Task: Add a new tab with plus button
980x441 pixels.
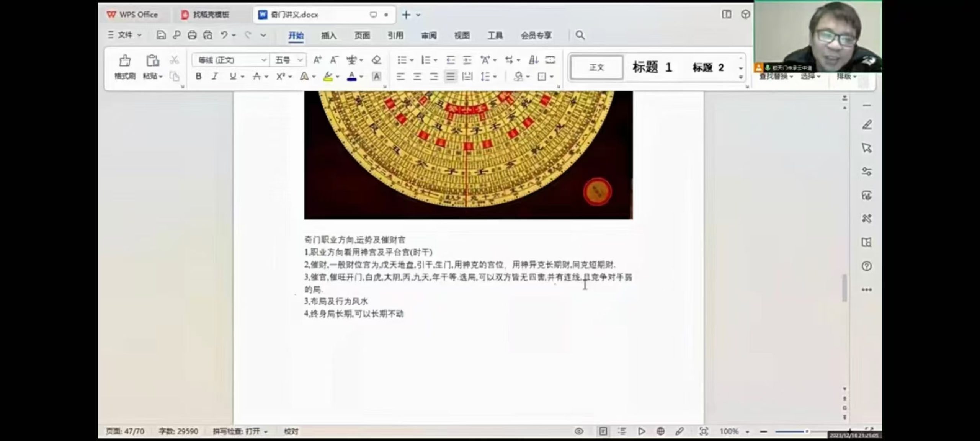Action: click(406, 15)
